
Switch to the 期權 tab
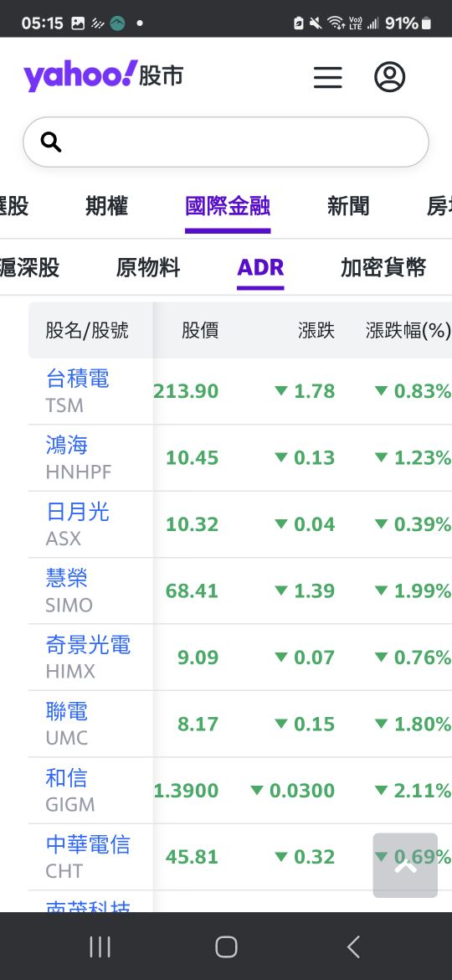tap(107, 205)
